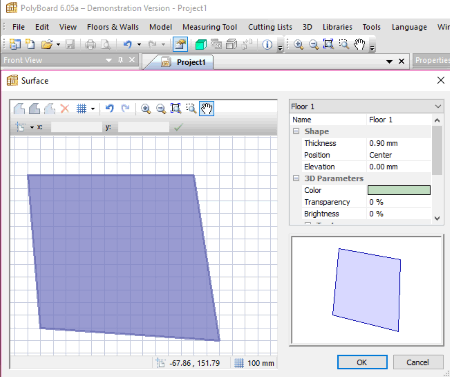
Task: Open the Floors & Walls menu
Action: pyautogui.click(x=113, y=27)
